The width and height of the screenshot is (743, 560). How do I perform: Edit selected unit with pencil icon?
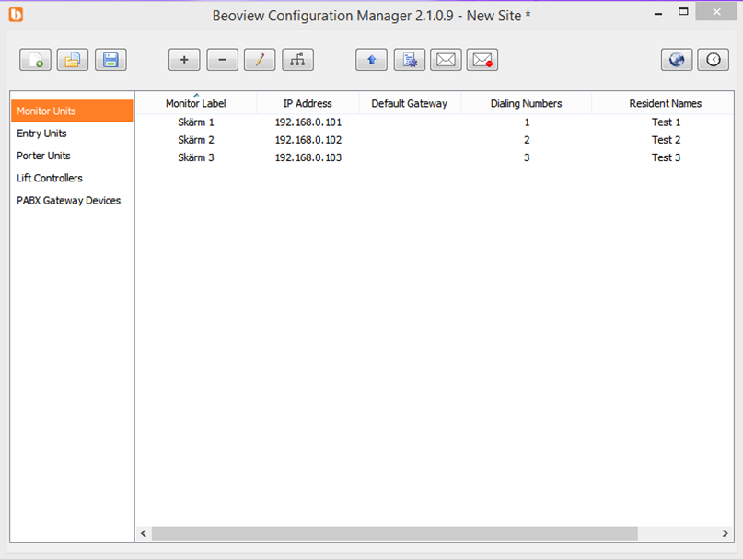[260, 60]
